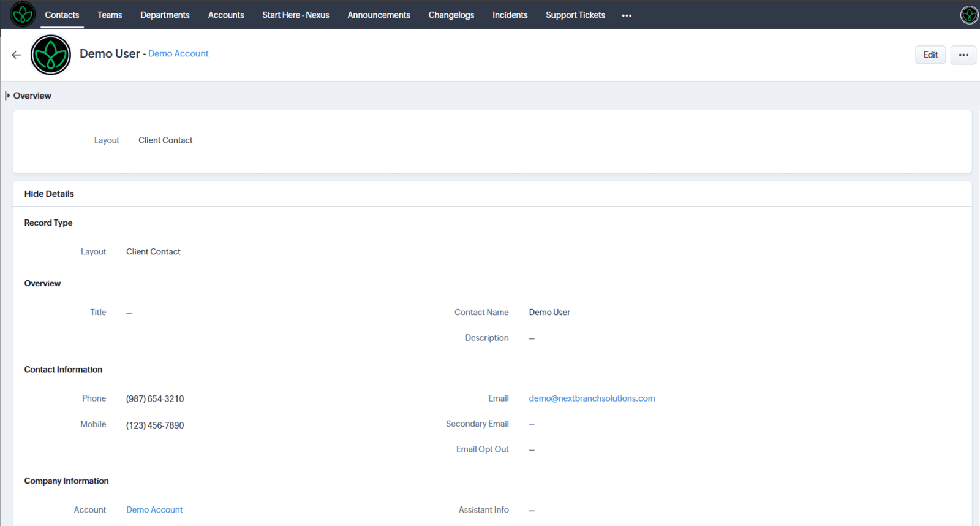Open the Incidents module
The image size is (980, 526).
pyautogui.click(x=510, y=15)
